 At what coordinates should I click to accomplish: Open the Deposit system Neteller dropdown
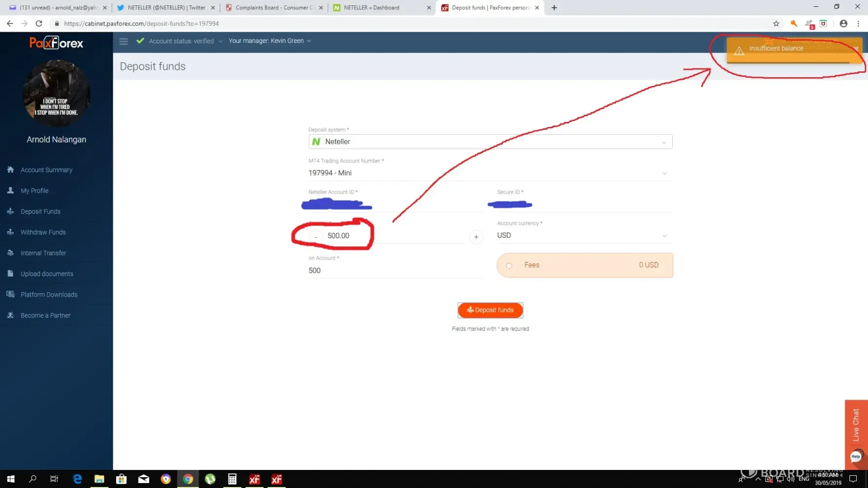490,142
